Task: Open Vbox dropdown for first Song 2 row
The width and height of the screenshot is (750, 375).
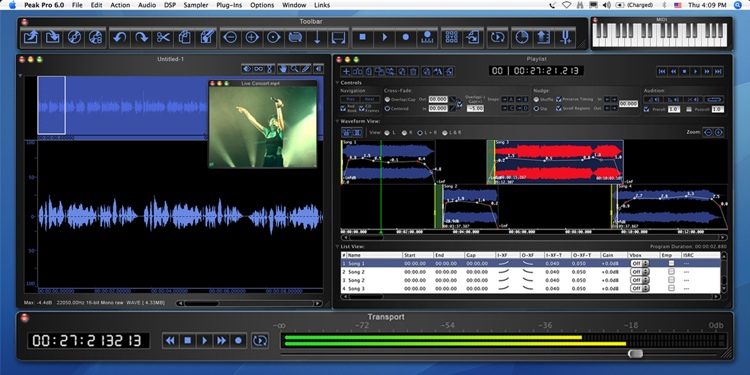Action: pyautogui.click(x=640, y=272)
